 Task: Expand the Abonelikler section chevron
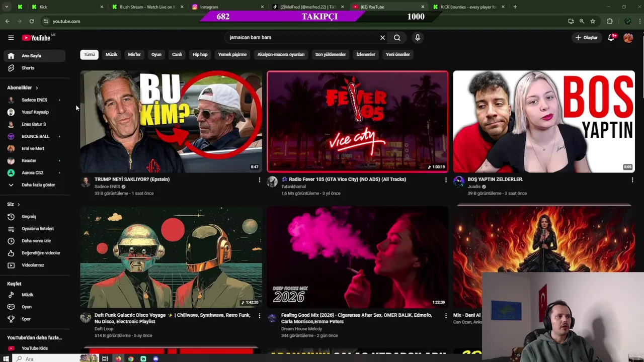[x=37, y=88]
